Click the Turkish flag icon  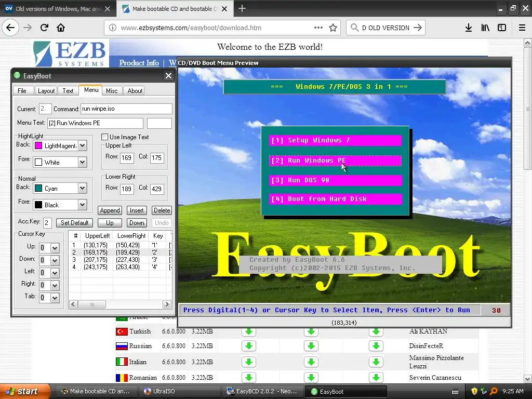point(122,331)
